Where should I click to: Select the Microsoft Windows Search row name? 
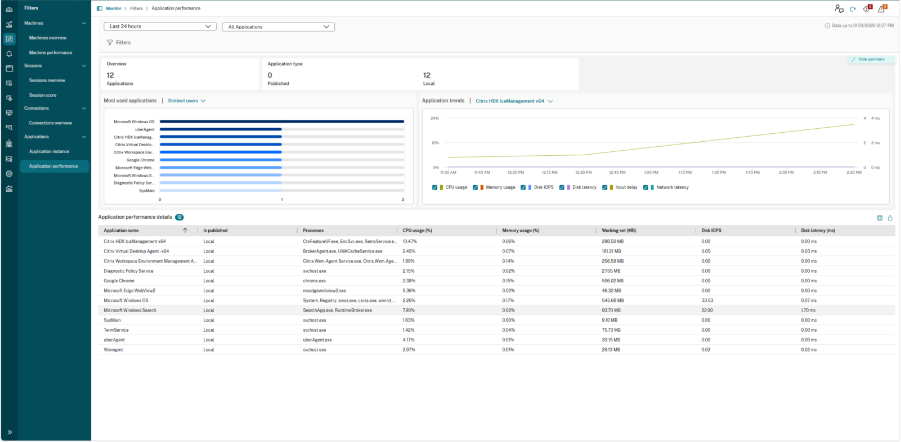(130, 310)
